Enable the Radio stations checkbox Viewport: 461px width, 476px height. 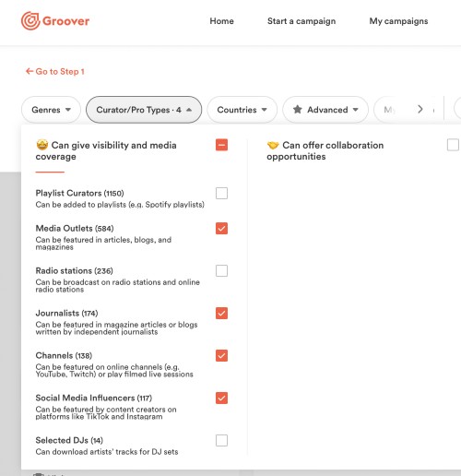[221, 271]
